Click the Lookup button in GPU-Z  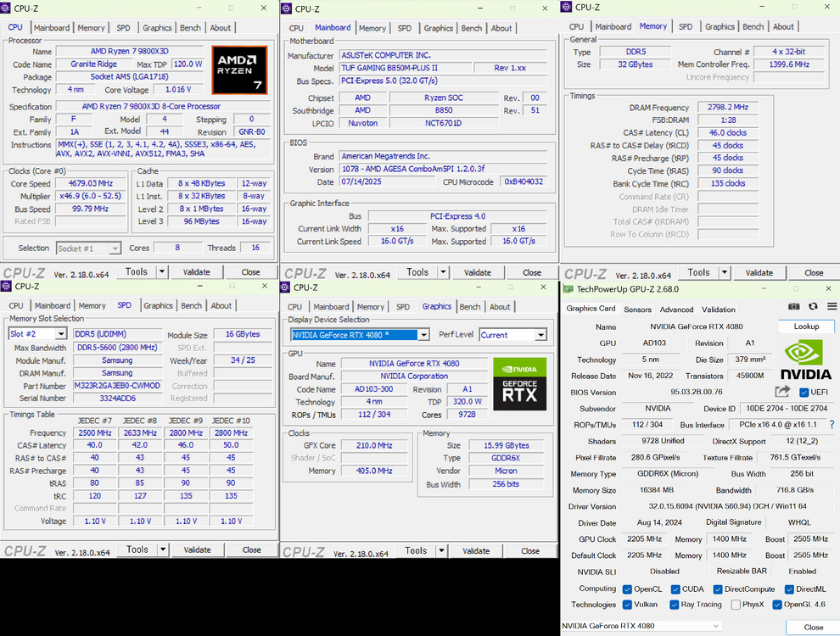[x=805, y=326]
